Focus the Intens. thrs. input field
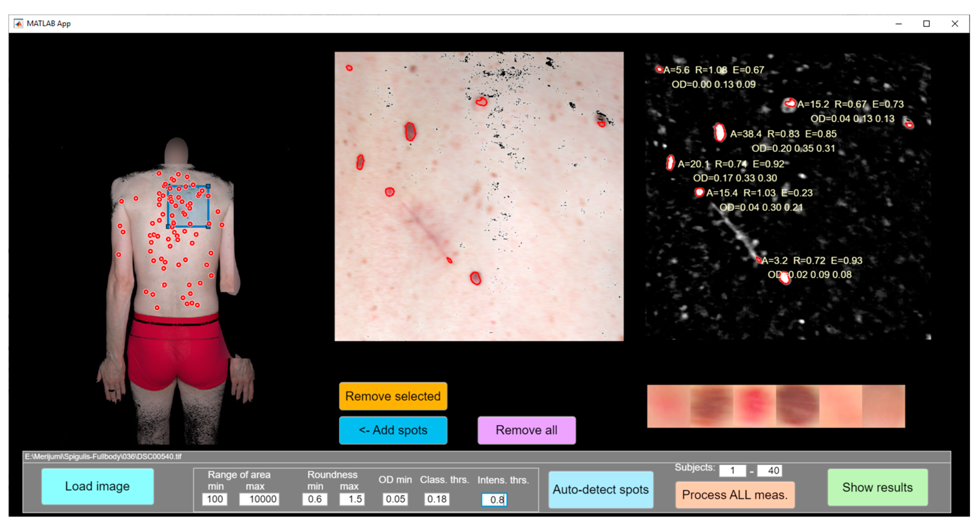Image resolution: width=980 pixels, height=528 pixels. tap(494, 500)
